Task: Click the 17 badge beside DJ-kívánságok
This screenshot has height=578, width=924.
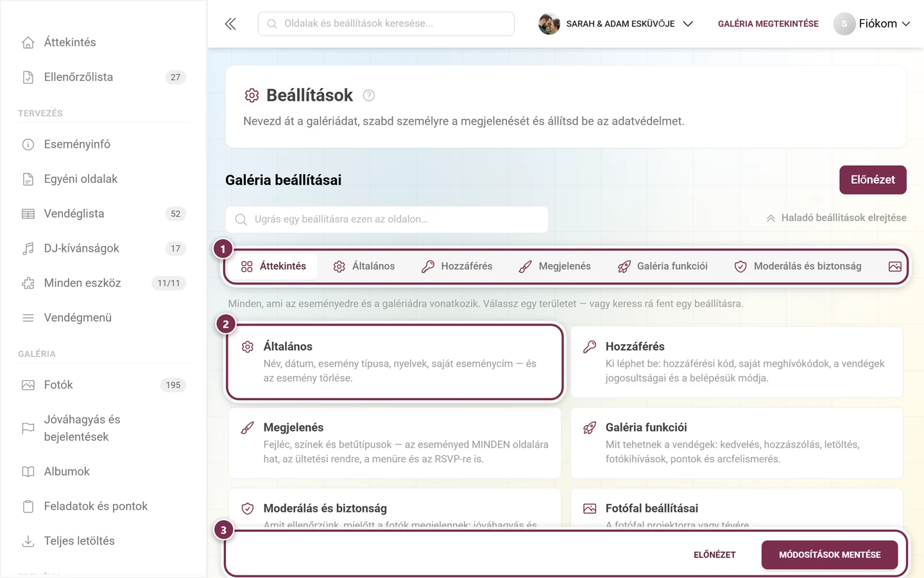Action: point(176,249)
